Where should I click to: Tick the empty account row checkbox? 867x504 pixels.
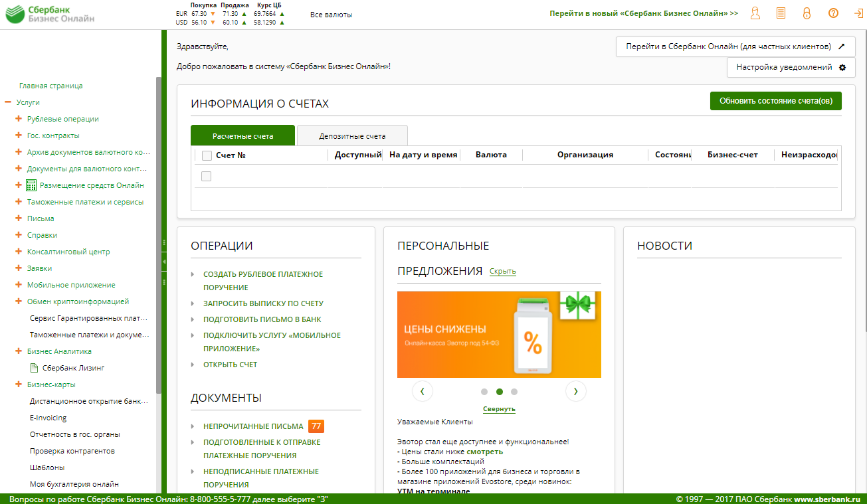(207, 176)
